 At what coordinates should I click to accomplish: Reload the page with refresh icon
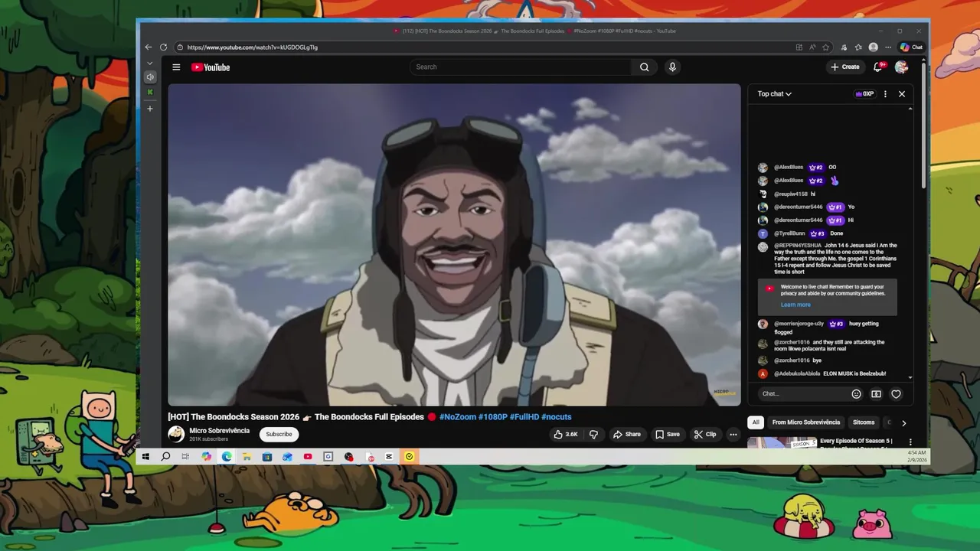click(x=163, y=47)
